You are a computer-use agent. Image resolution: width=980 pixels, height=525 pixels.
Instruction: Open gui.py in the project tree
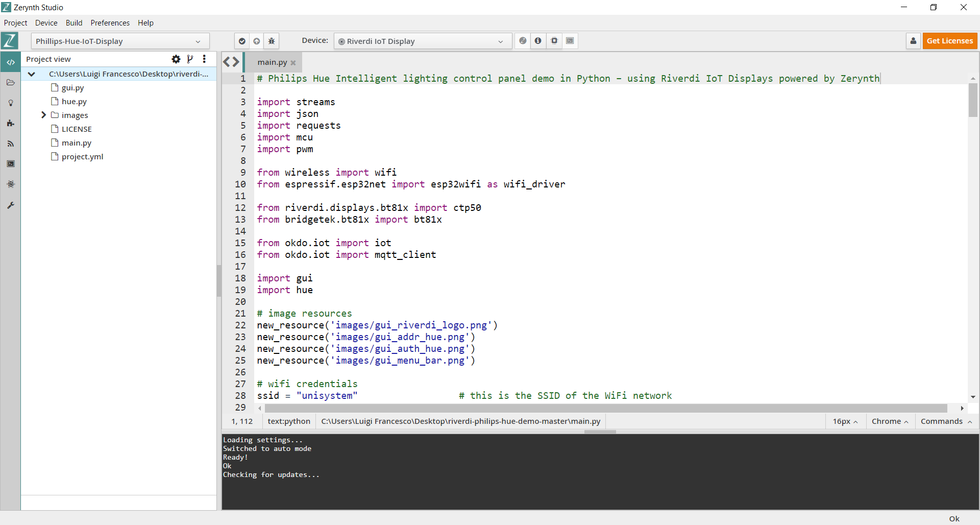72,88
